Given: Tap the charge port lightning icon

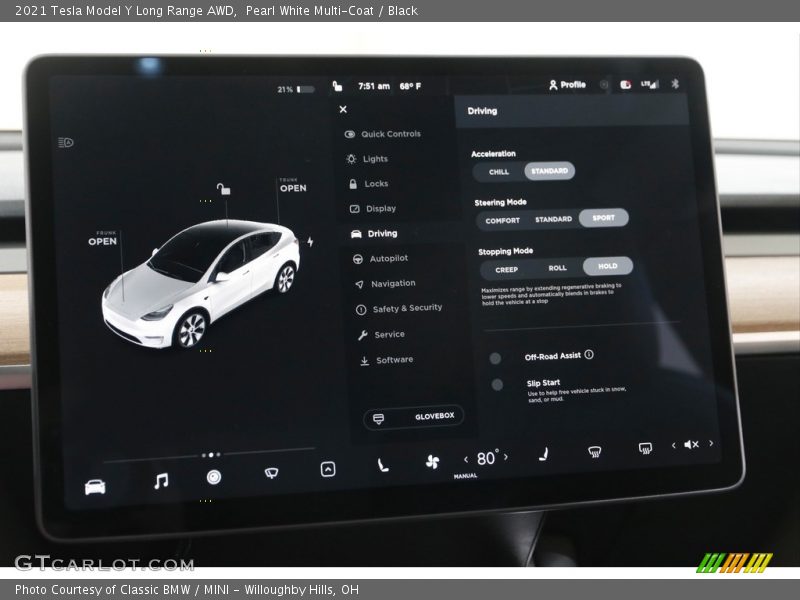Looking at the screenshot, I should [310, 242].
